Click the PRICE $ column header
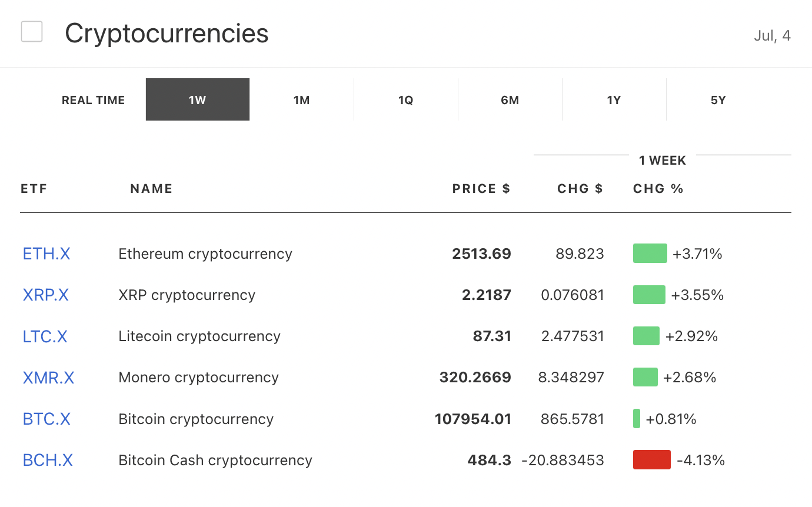 tap(481, 189)
